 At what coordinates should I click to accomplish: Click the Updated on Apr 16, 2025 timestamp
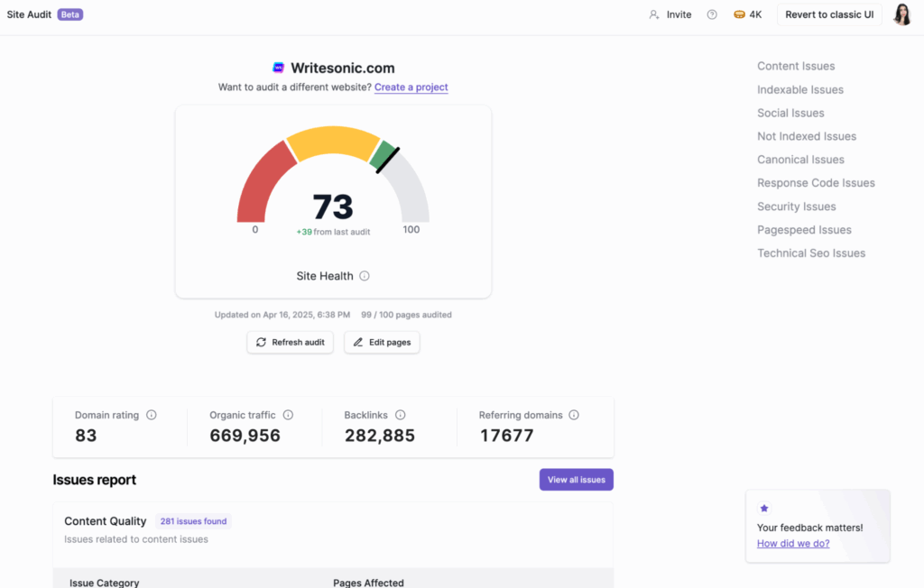click(x=282, y=315)
